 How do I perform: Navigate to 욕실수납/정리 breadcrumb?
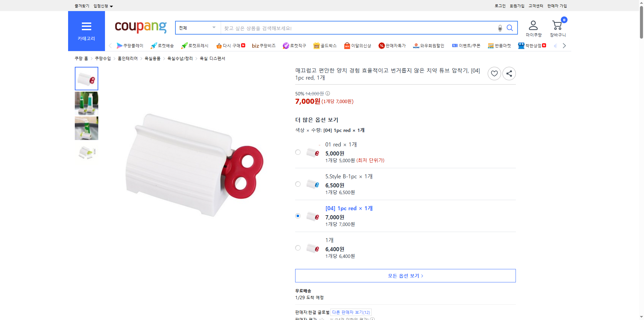179,58
